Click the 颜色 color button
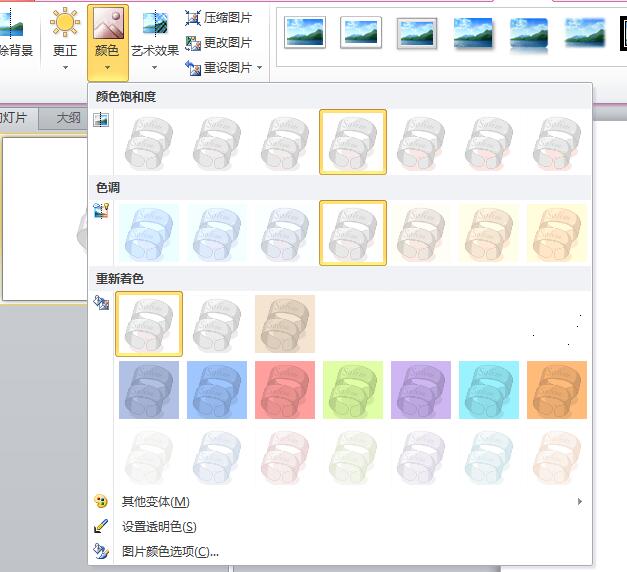Viewport: 627px width, 572px height. pos(108,42)
